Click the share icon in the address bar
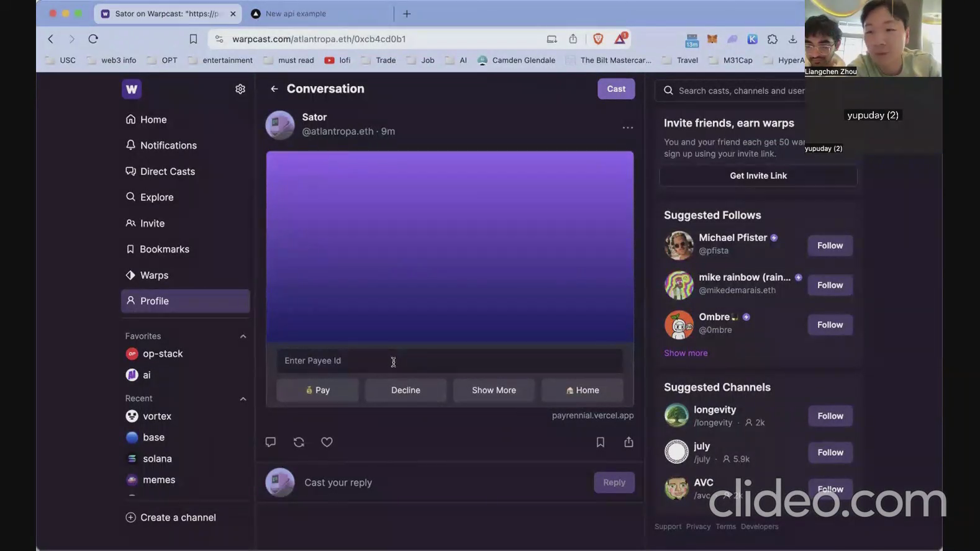Viewport: 980px width, 551px height. tap(573, 38)
